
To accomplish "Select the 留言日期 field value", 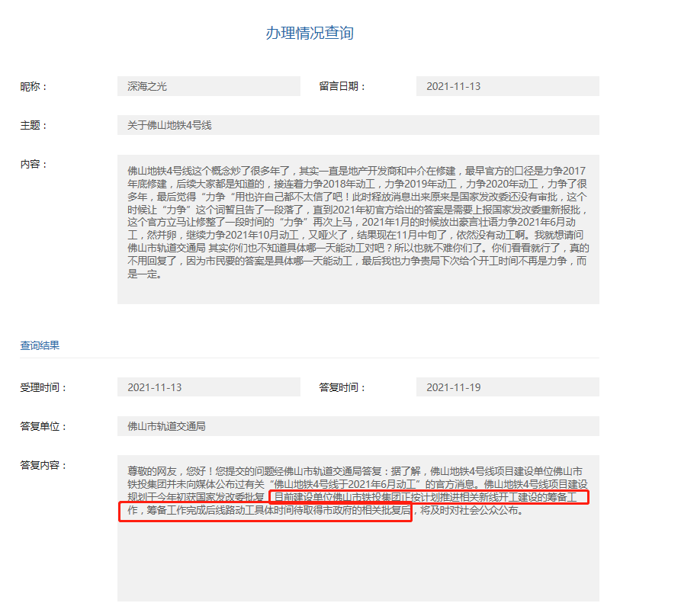I will (x=507, y=86).
